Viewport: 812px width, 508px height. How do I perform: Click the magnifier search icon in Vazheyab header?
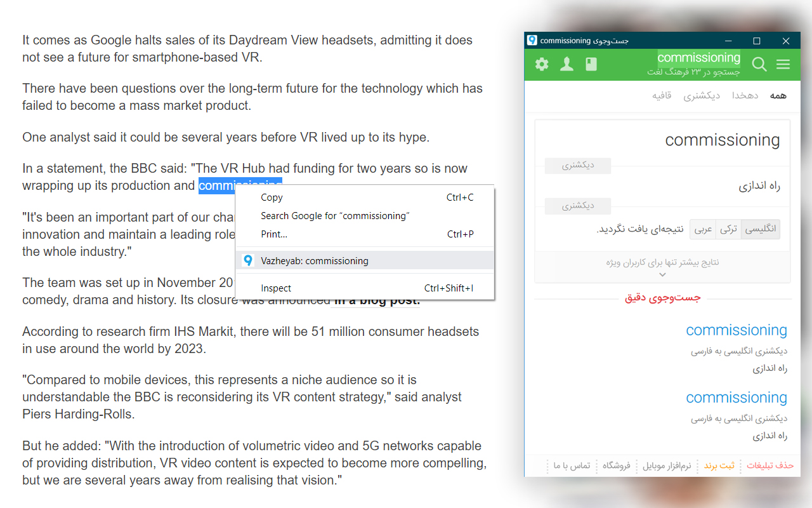pos(759,64)
